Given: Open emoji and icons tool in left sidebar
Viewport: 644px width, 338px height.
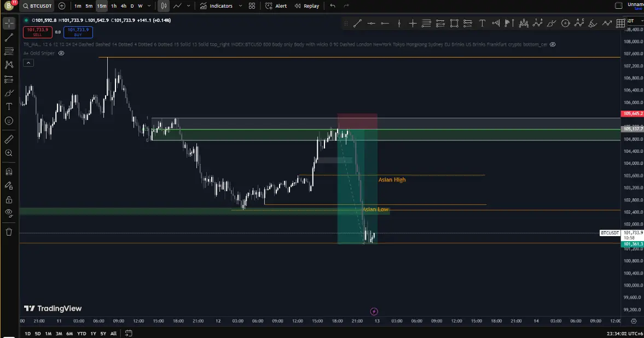Looking at the screenshot, I should tap(9, 121).
